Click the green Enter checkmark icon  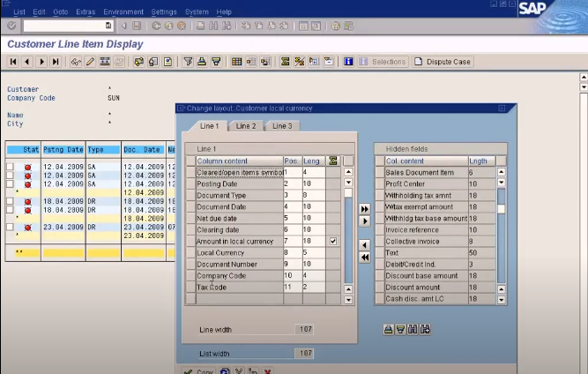click(12, 26)
